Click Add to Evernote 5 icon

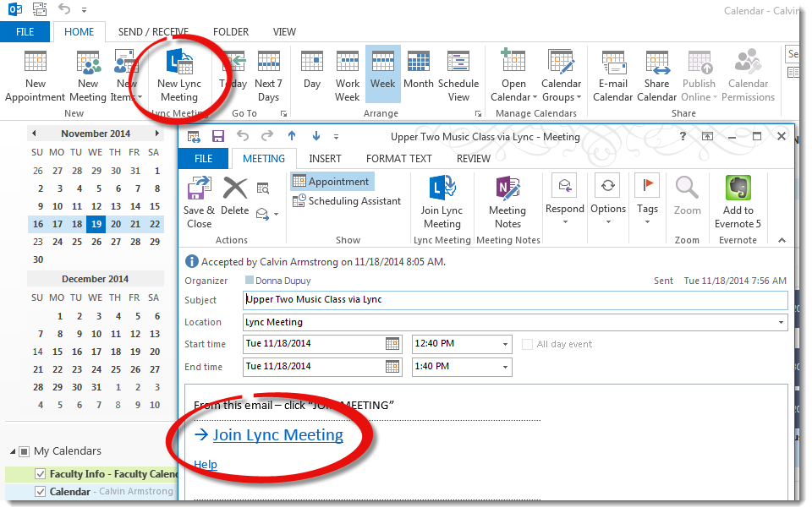pos(738,188)
